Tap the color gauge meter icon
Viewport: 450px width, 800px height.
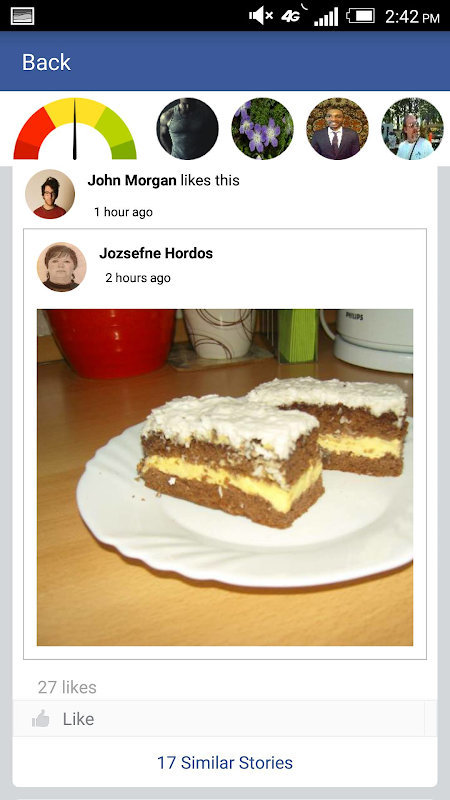pos(75,129)
